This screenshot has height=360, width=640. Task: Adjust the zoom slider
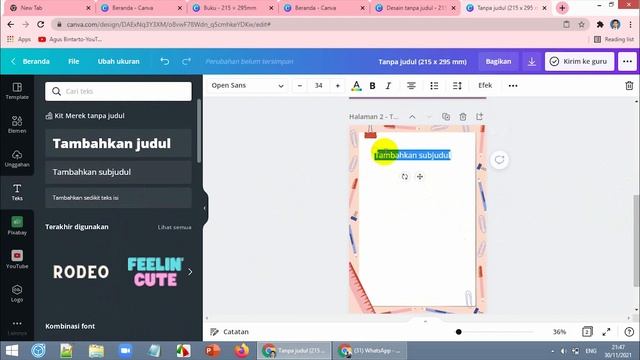(458, 332)
